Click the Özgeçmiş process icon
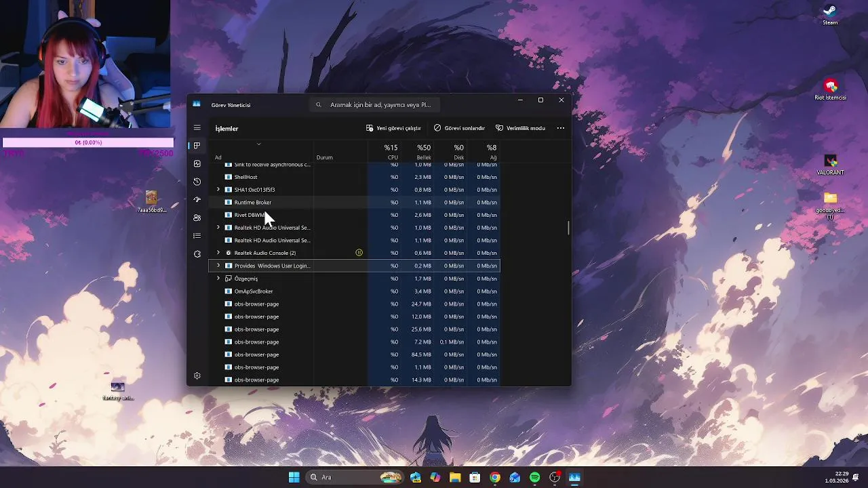Image resolution: width=868 pixels, height=488 pixels. [229, 279]
